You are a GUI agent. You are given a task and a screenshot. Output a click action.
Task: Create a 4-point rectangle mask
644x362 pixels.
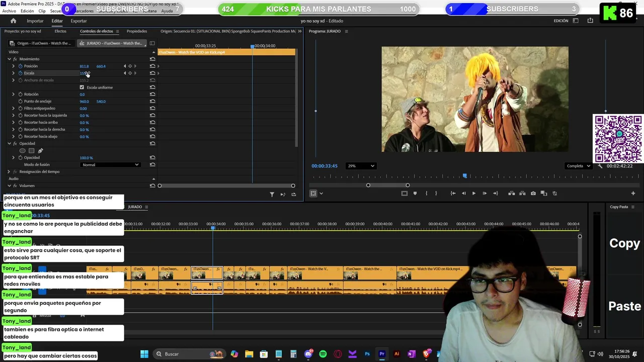(31, 150)
